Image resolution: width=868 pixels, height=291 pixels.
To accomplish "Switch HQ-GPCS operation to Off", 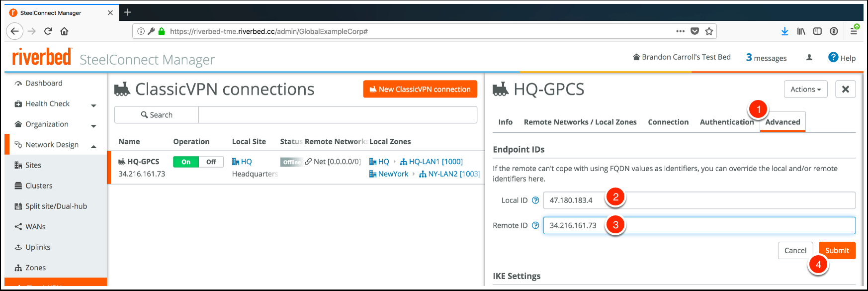I will coord(211,162).
